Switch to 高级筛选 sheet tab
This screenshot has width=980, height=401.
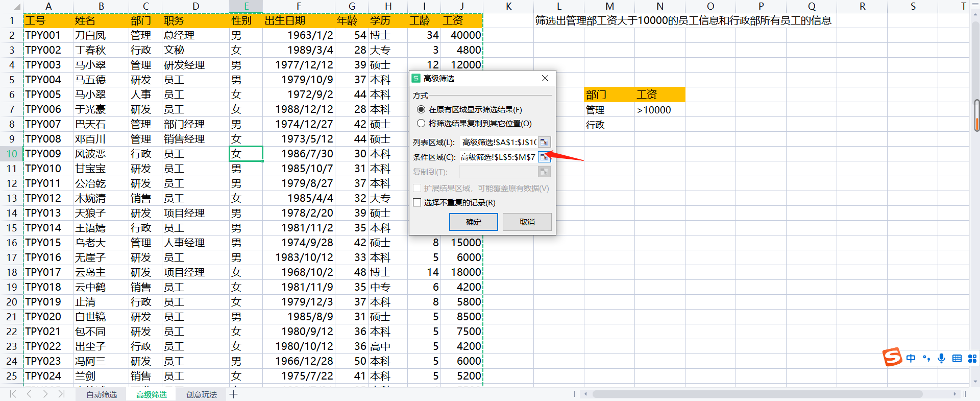pyautogui.click(x=151, y=394)
